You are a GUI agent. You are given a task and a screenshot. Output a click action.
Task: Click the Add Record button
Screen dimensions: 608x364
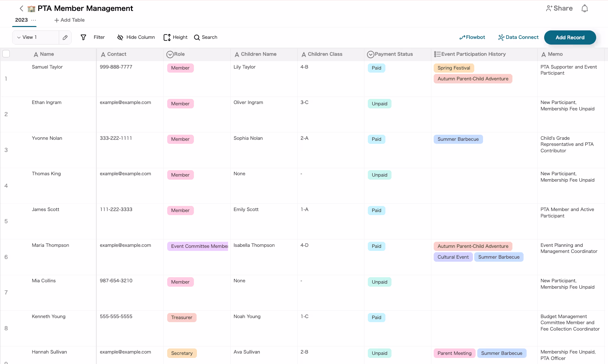(x=570, y=37)
